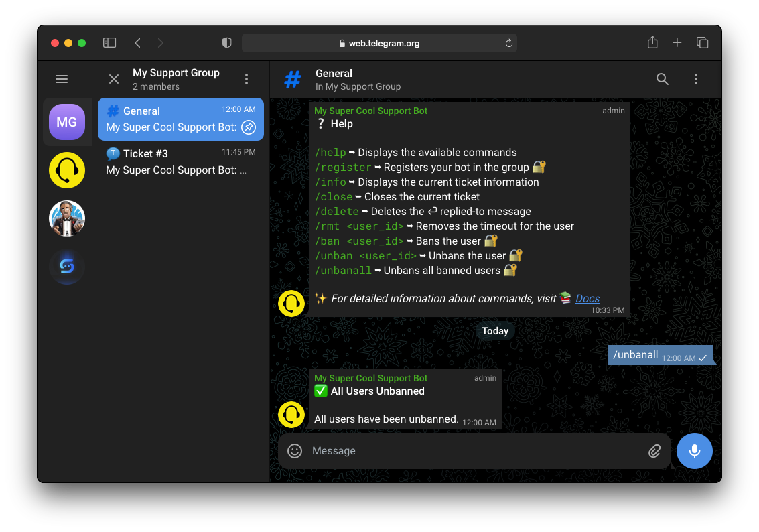The height and width of the screenshot is (532, 759).
Task: Click the 2 members subtitle
Action: coord(156,86)
